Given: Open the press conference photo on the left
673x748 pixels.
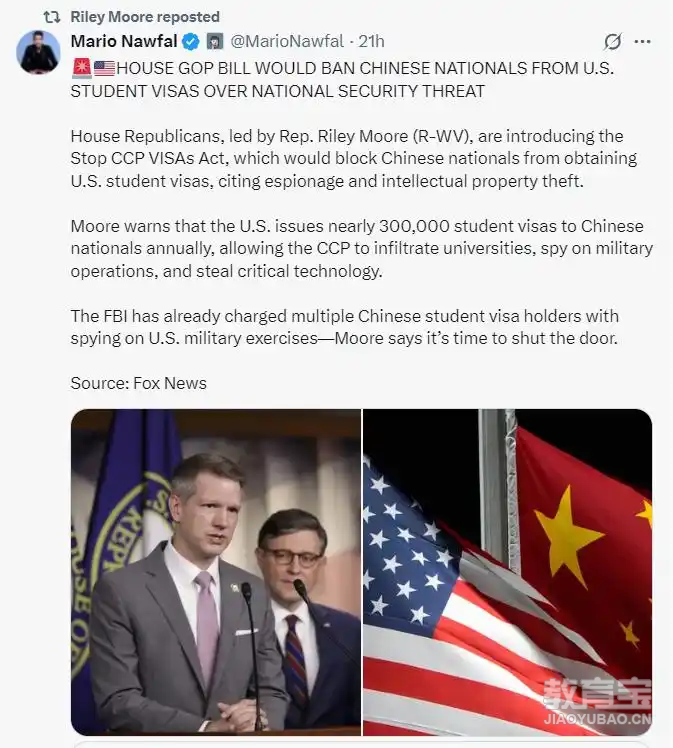Looking at the screenshot, I should [x=216, y=572].
